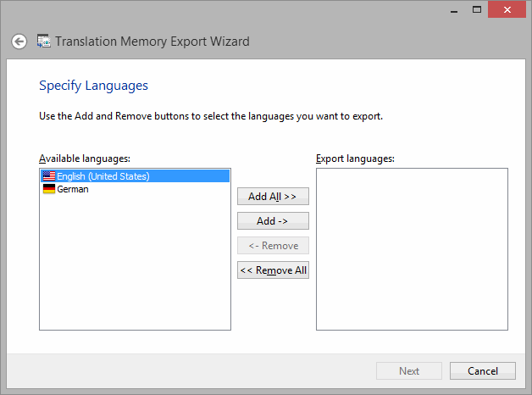The width and height of the screenshot is (532, 395).
Task: Select German in the available languages list
Action: click(x=135, y=189)
